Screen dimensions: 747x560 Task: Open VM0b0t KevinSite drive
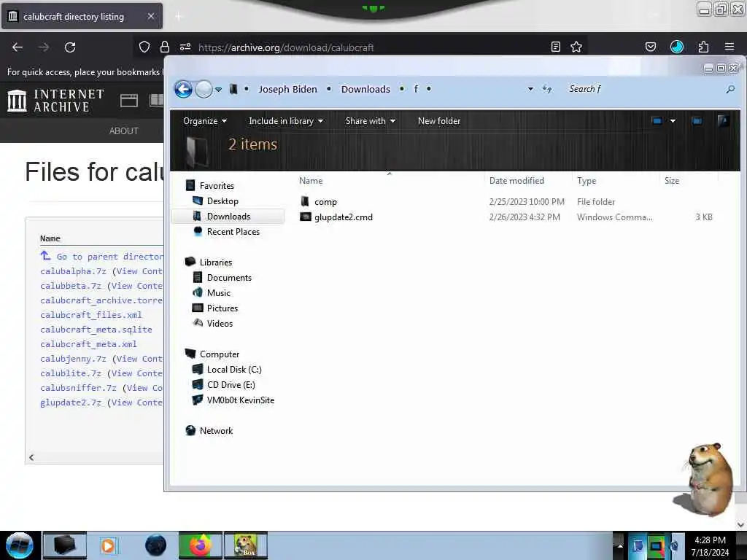point(240,400)
